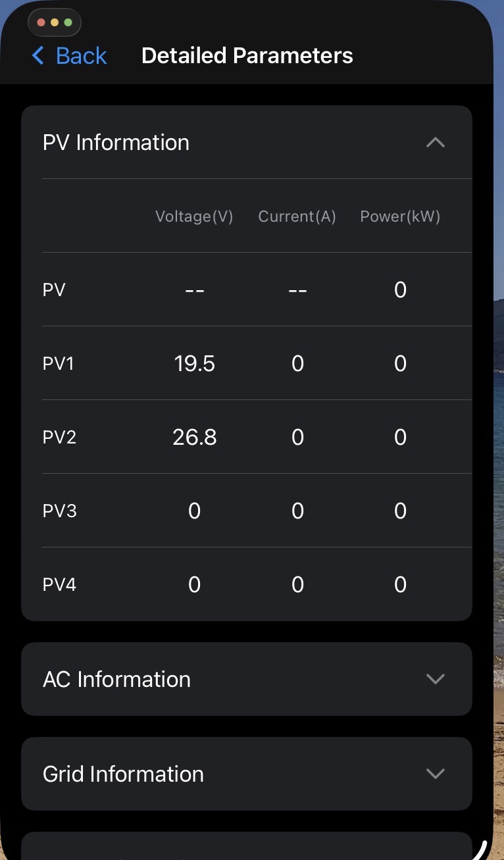Click the yellow window minimize dot
The image size is (504, 860).
coord(55,22)
